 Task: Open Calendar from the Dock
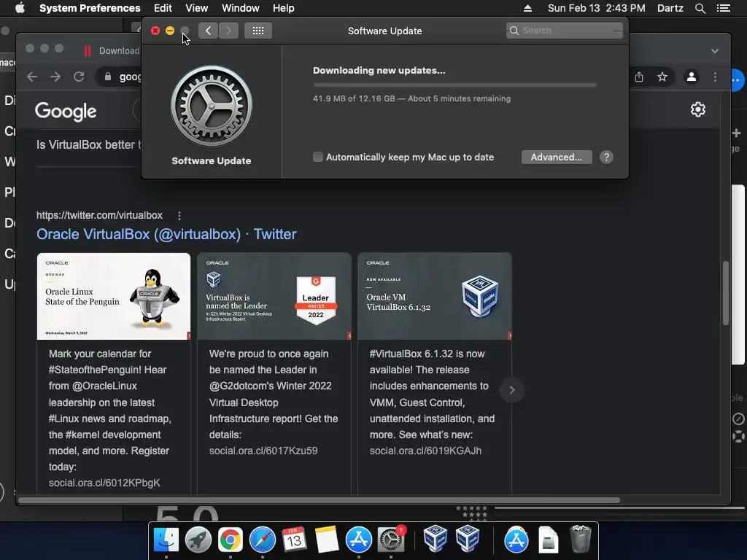click(x=294, y=540)
